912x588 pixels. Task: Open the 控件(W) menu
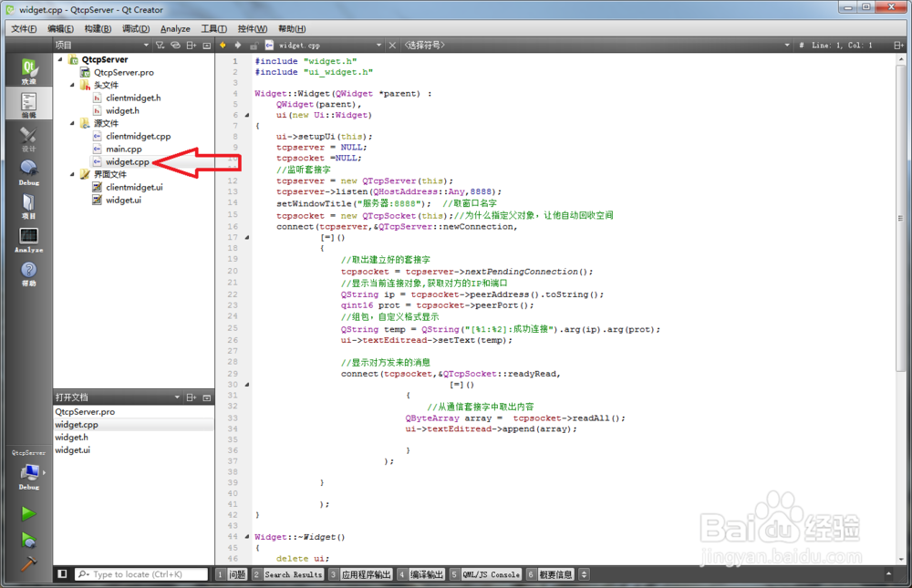(252, 28)
